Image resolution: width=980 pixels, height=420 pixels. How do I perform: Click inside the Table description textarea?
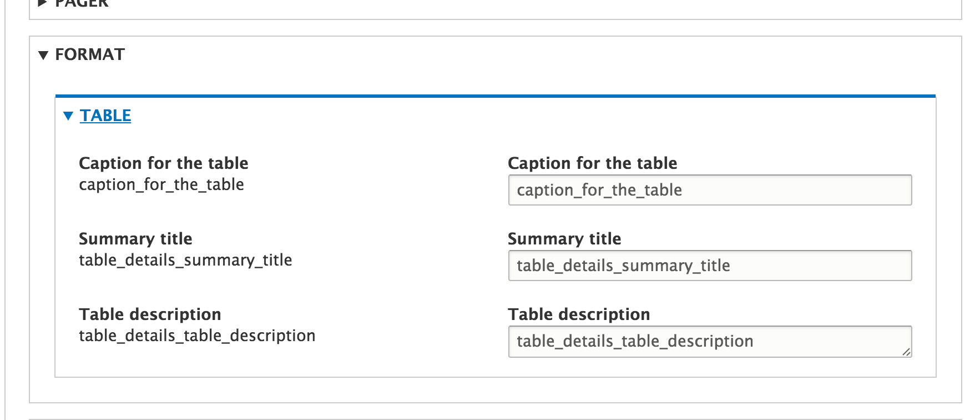pos(710,341)
